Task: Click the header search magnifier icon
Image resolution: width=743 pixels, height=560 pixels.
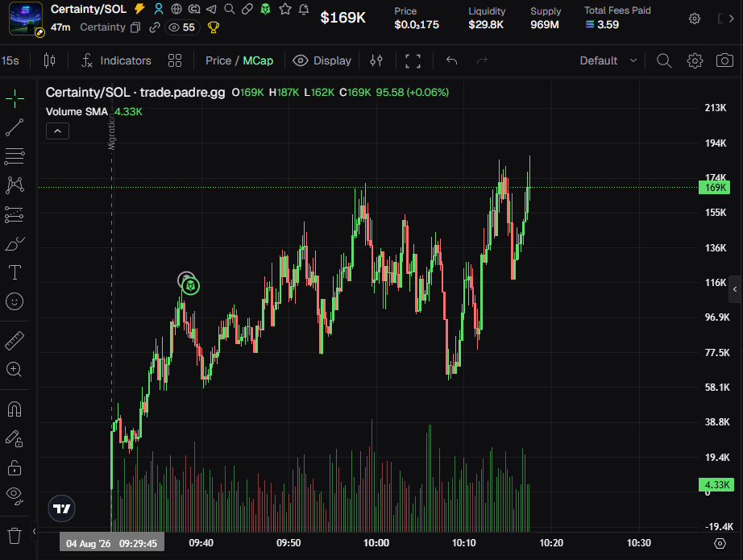Action: pos(230,9)
